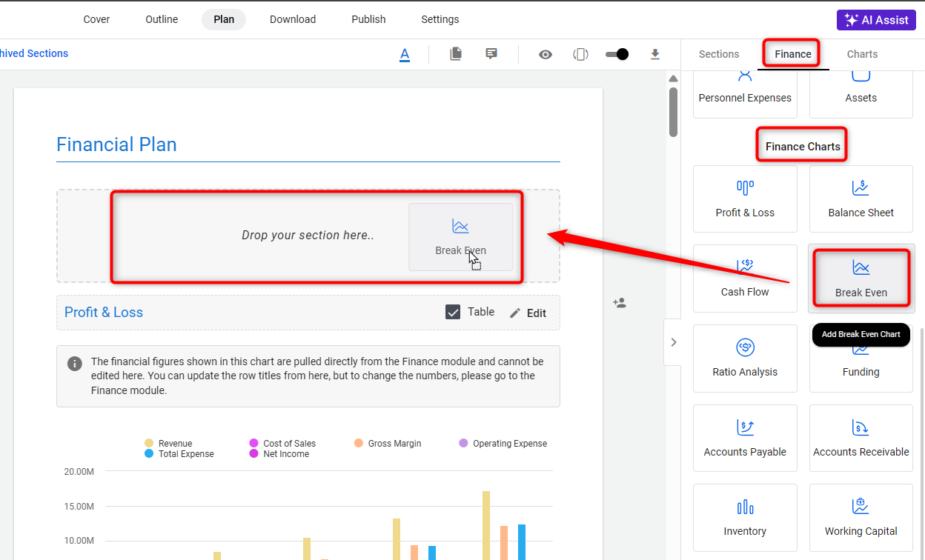
Task: Click the document vertical scrollbar thumb
Action: point(673,113)
